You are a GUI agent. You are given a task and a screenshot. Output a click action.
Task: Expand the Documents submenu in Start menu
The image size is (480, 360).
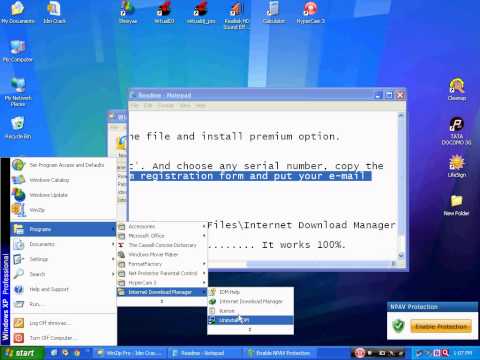coord(63,244)
